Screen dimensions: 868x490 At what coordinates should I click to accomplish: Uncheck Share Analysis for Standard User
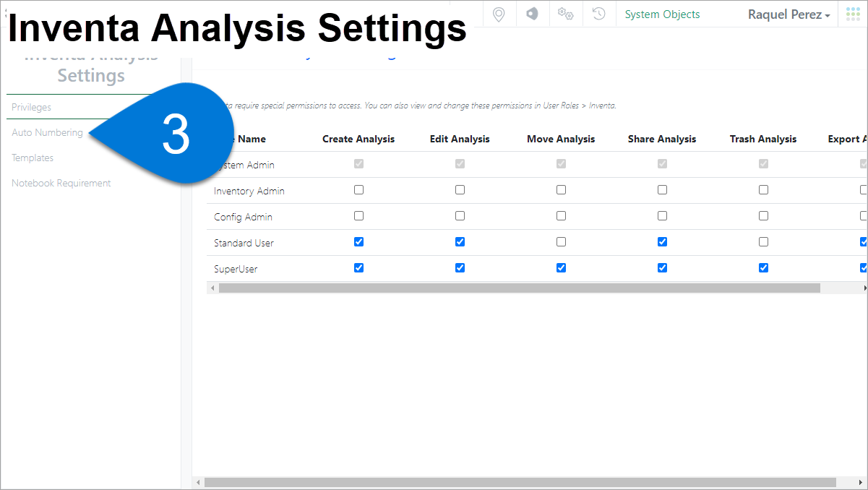pyautogui.click(x=662, y=242)
